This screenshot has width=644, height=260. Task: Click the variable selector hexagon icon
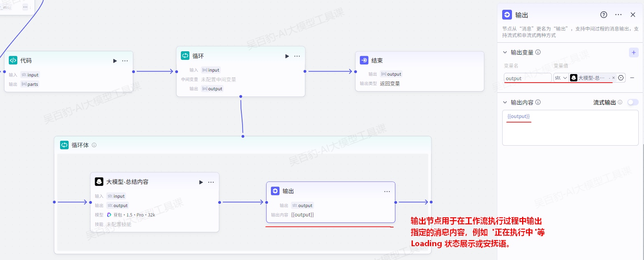point(621,78)
